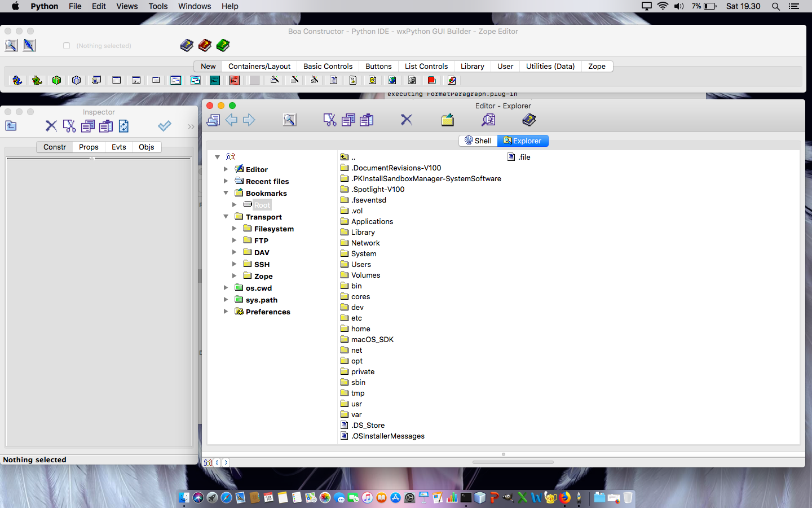Switch to the Props tab in Inspector
Viewport: 812px width, 508px height.
pos(89,147)
